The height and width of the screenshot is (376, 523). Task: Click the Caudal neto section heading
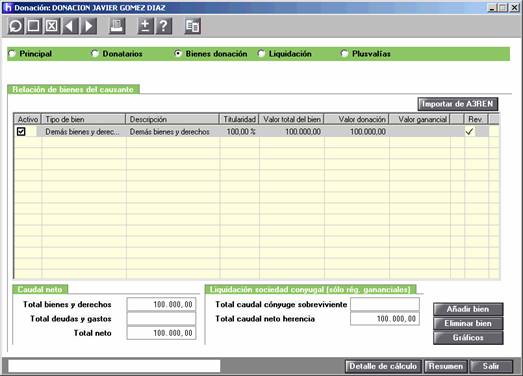[40, 289]
